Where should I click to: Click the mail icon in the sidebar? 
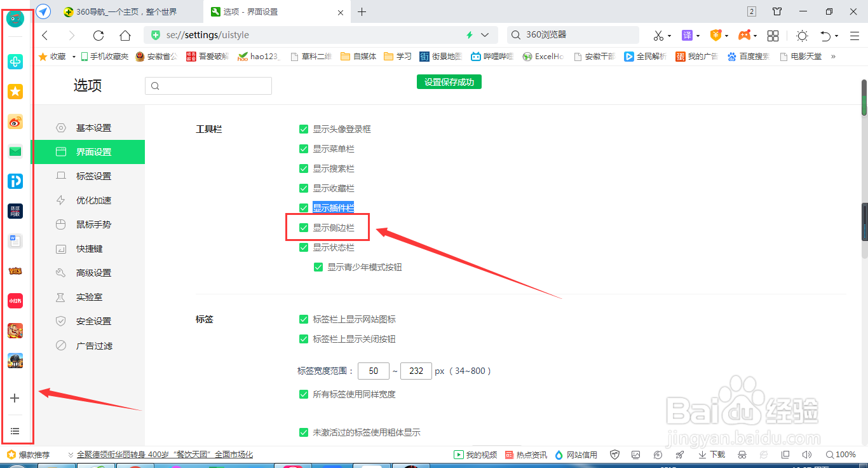[15, 151]
